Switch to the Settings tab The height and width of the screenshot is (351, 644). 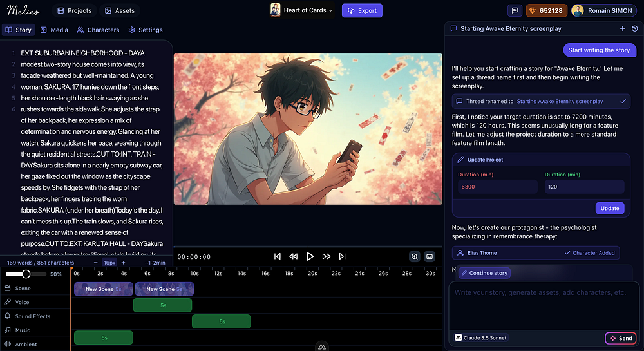coord(146,30)
